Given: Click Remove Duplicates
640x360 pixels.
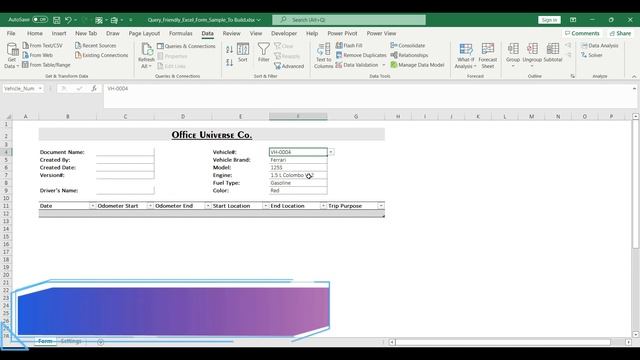Looking at the screenshot, I should [361, 55].
